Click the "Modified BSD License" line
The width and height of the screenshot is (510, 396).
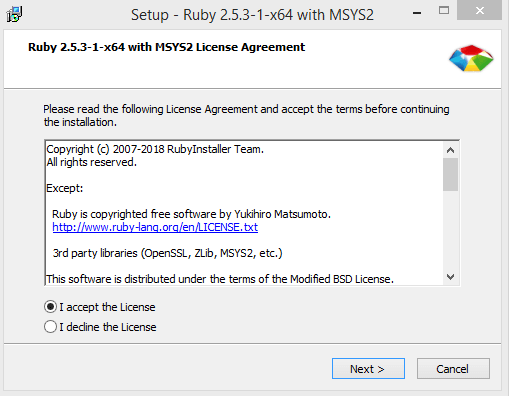point(220,279)
